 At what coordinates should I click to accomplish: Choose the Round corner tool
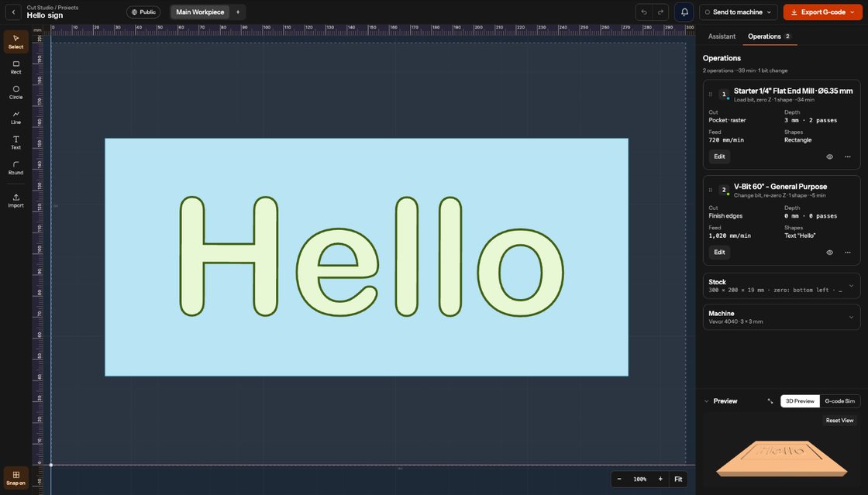[16, 167]
